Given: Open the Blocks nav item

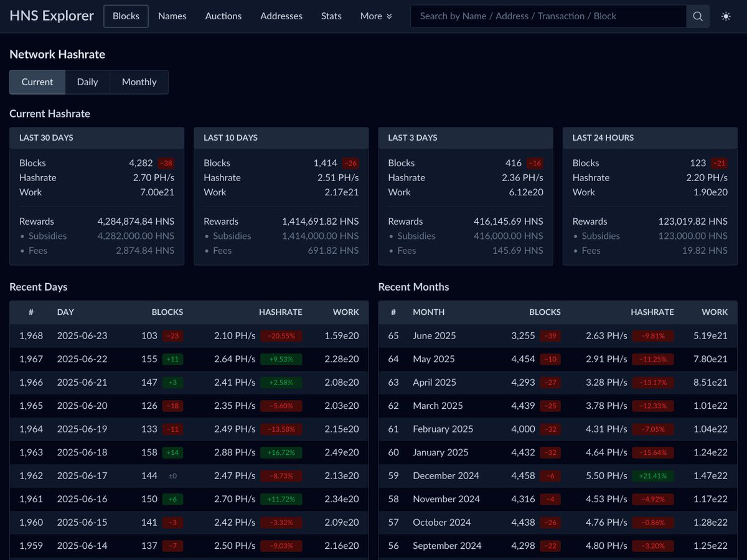Looking at the screenshot, I should tap(126, 16).
